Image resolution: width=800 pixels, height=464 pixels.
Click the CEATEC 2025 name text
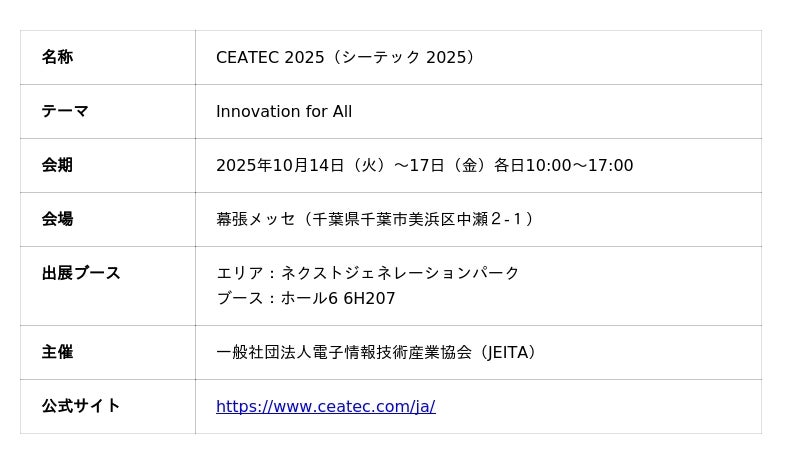tap(270, 58)
